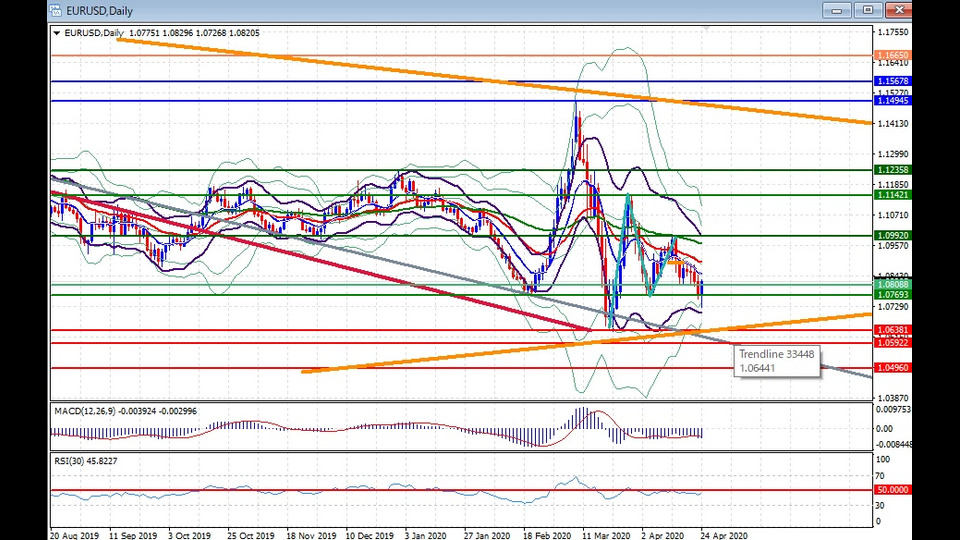
Task: Click the 24 Apr 2020 date label
Action: click(x=724, y=535)
